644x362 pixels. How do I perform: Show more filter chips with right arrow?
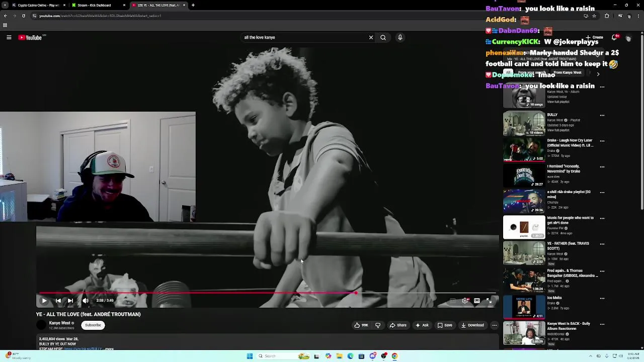pos(598,74)
